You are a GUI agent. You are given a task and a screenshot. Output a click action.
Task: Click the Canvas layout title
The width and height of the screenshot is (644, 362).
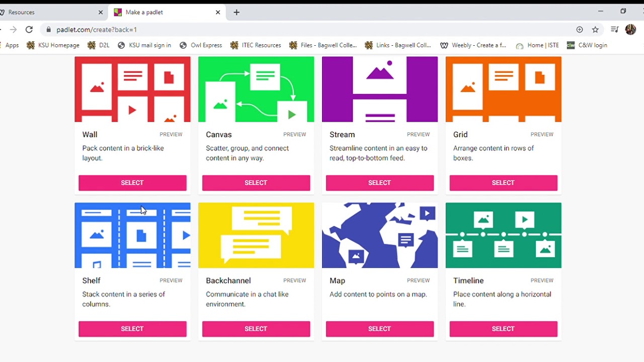(x=219, y=135)
